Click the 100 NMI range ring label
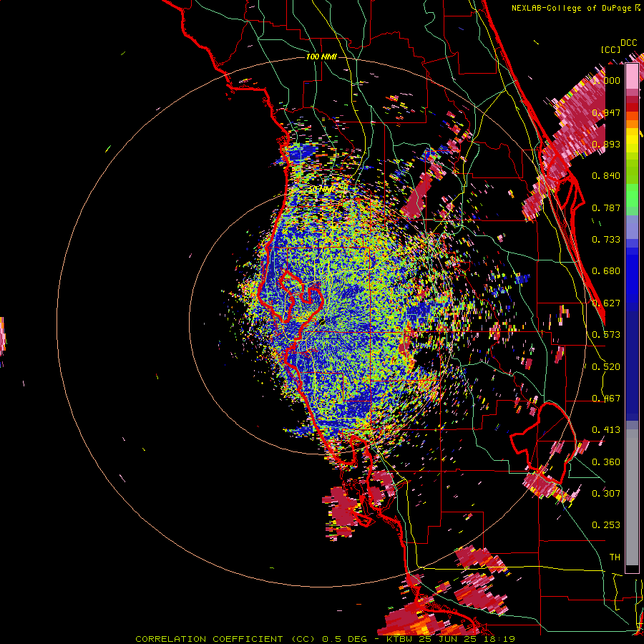Viewport: 644px width, 644px height. point(321,57)
